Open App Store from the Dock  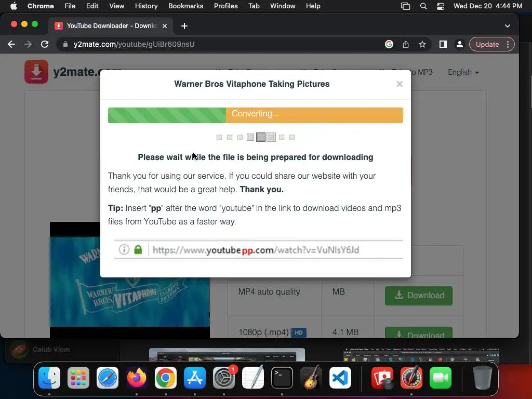pyautogui.click(x=195, y=378)
